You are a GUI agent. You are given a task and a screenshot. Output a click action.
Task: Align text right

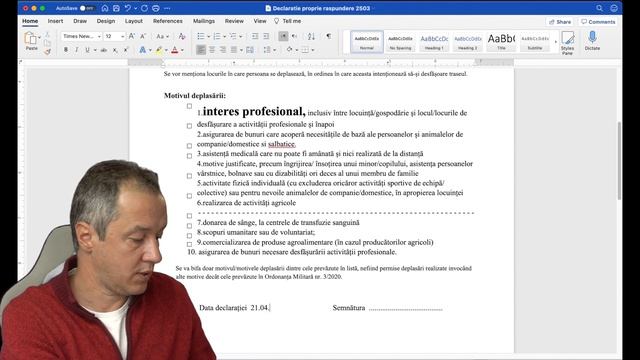223,50
